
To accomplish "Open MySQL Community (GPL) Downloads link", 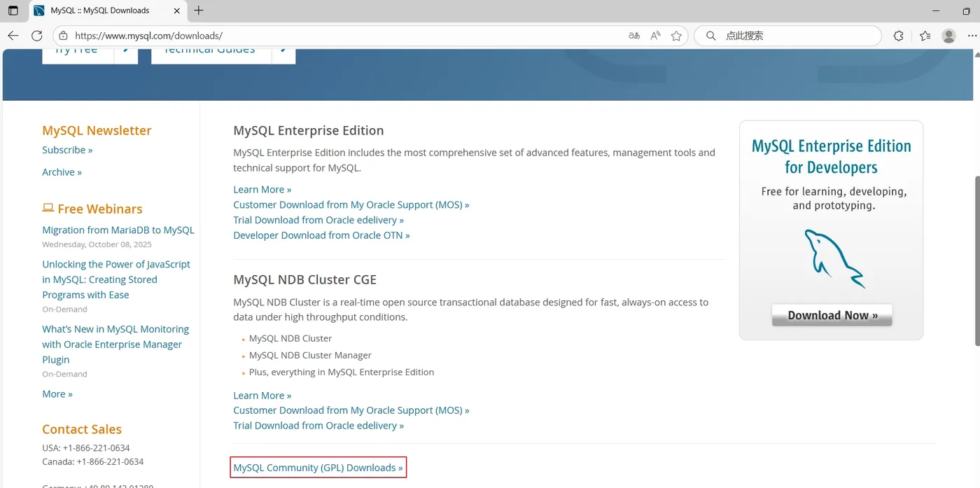I will [318, 468].
